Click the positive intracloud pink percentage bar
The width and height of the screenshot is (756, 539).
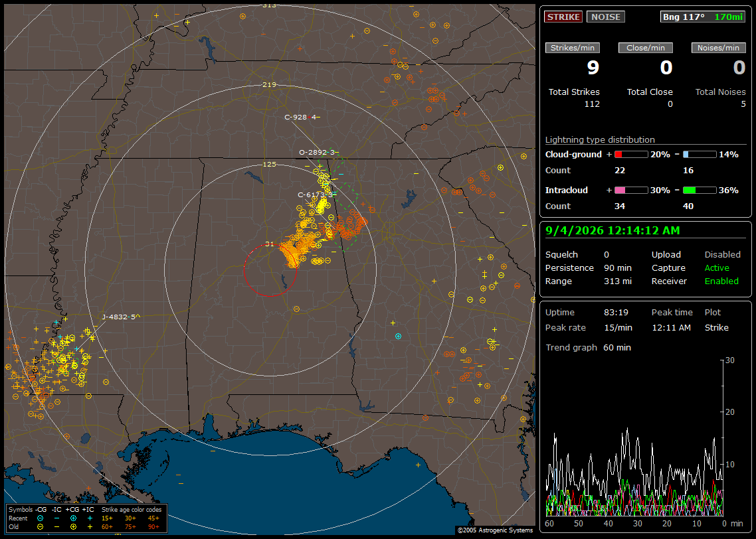click(631, 191)
